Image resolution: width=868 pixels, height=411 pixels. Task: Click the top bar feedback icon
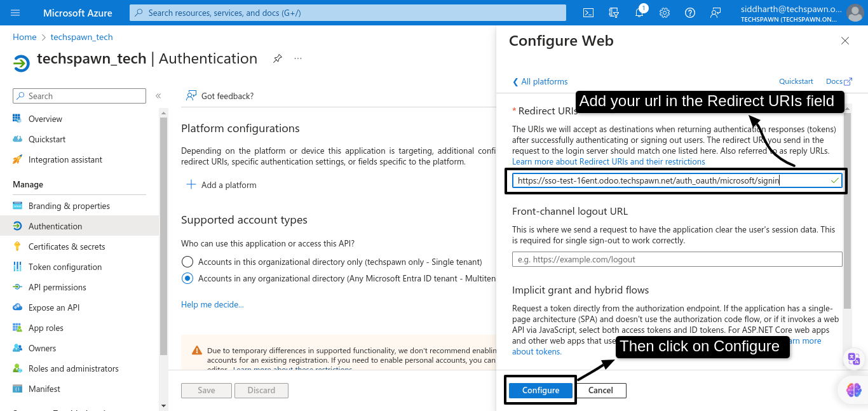click(x=716, y=13)
